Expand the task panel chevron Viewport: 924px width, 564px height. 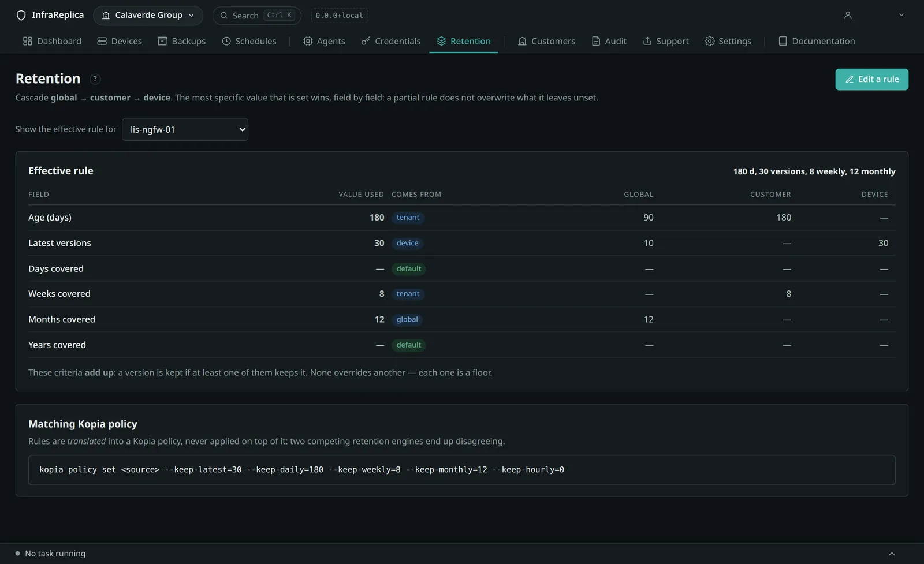[892, 554]
